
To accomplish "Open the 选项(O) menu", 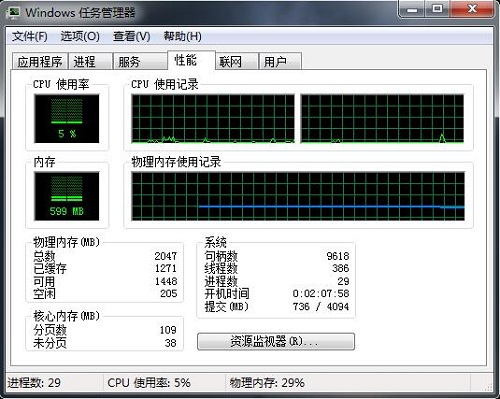I will click(x=80, y=36).
